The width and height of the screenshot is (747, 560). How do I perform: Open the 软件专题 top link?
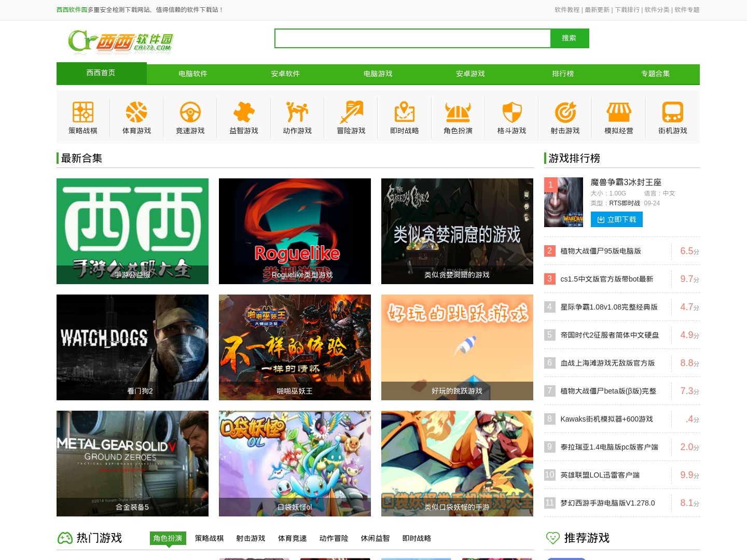click(x=687, y=10)
